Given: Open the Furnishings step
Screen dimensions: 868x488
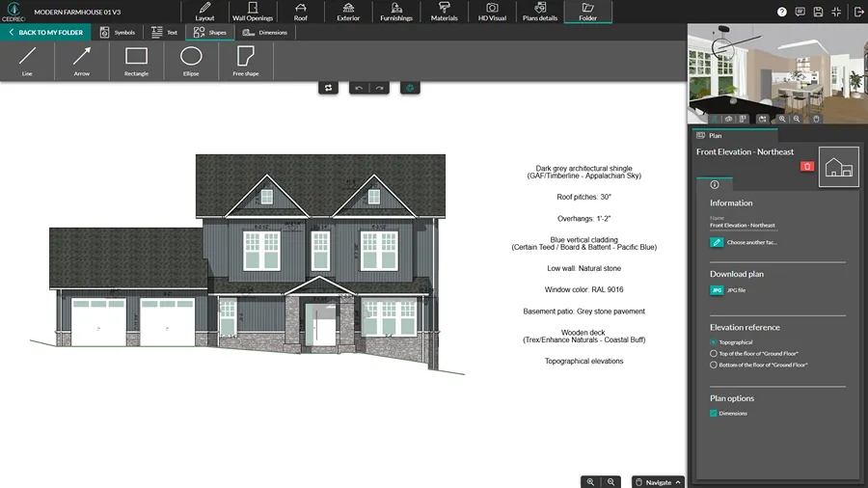Looking at the screenshot, I should [x=396, y=12].
